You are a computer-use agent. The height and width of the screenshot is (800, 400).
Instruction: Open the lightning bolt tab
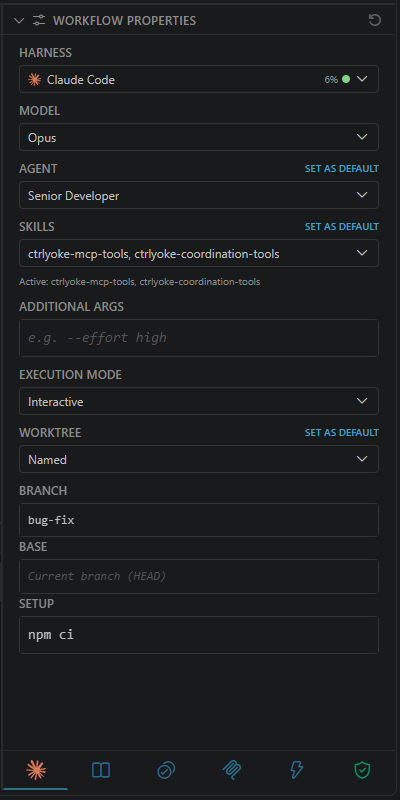coord(297,770)
